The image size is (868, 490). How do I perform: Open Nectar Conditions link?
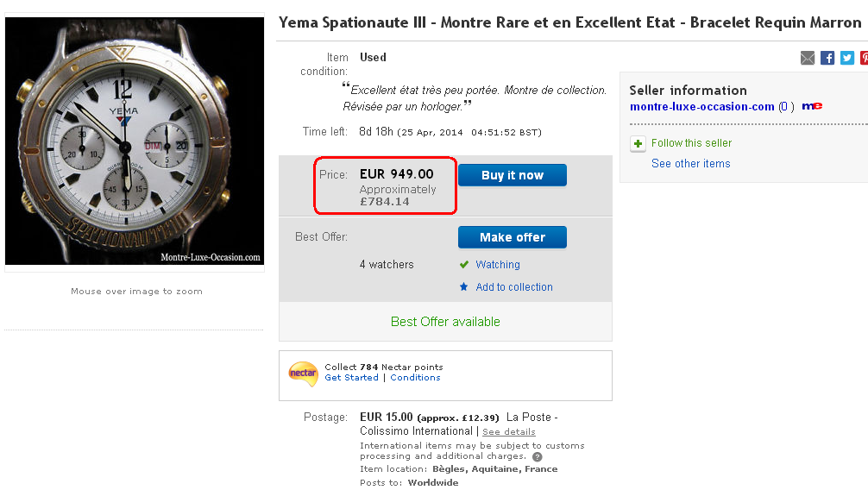pos(415,378)
